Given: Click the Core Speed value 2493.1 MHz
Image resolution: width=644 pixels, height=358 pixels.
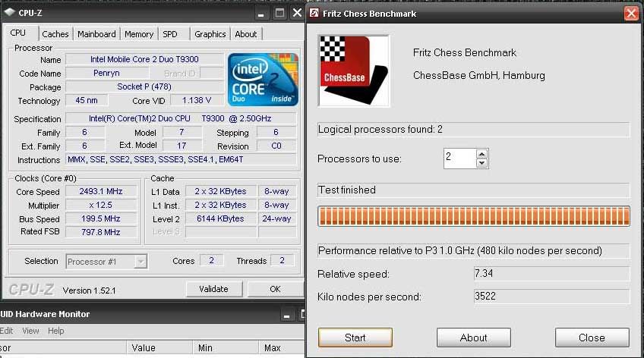Looking at the screenshot, I should tap(101, 191).
